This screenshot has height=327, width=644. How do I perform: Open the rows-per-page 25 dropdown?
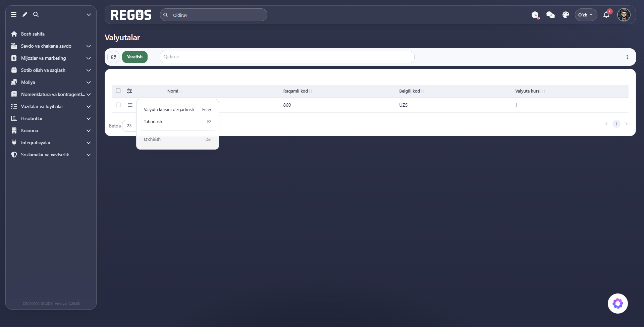[129, 126]
